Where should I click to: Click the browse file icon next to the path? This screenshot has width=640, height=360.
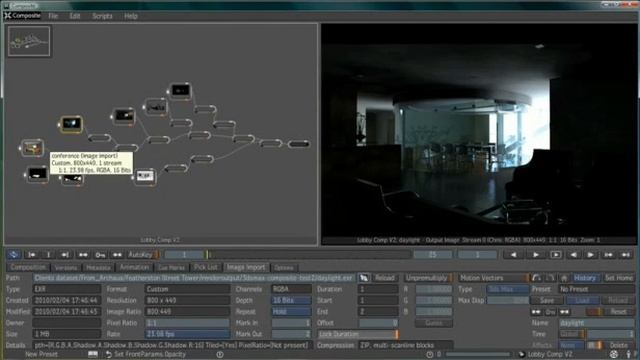(x=364, y=278)
